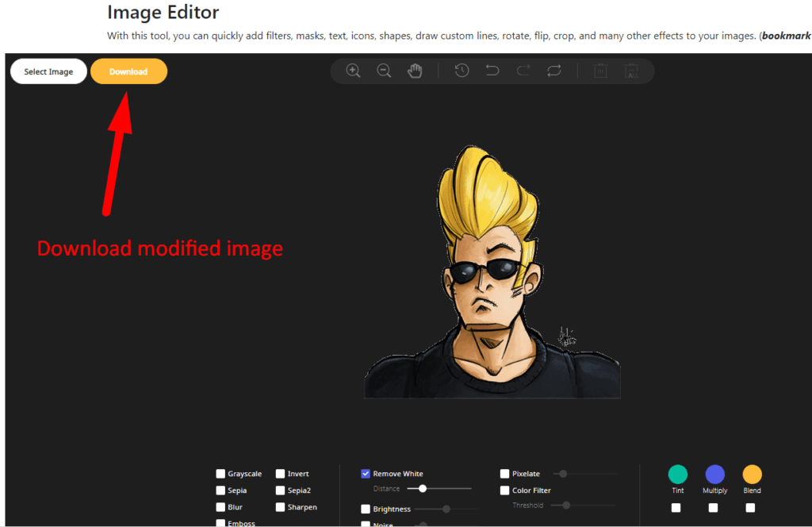Click the yellow Download button
The width and height of the screenshot is (812, 527).
point(128,71)
